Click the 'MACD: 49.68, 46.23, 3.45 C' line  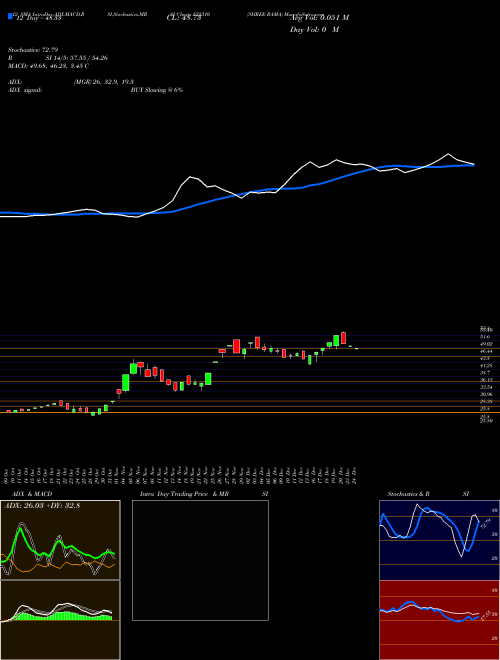48,66
